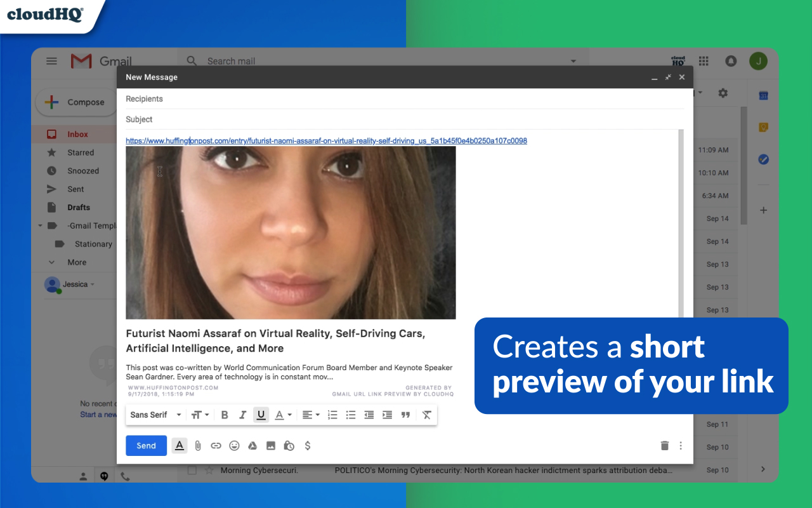Viewport: 812px width, 508px height.
Task: Click inside the Recipients field
Action: [254, 98]
